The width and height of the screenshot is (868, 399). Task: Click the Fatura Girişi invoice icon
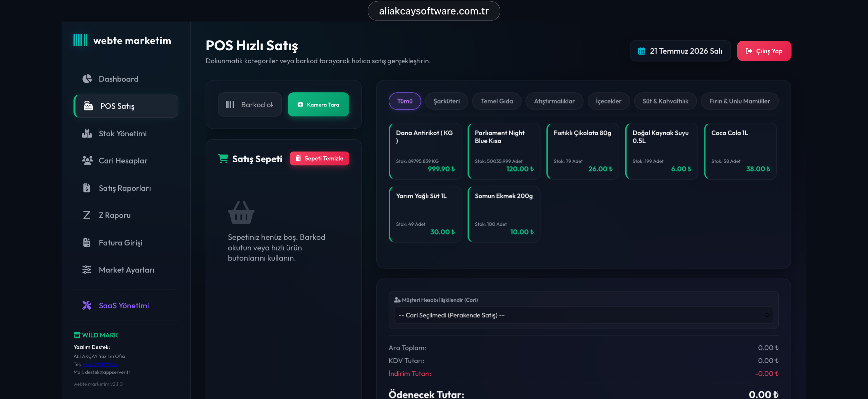pos(87,243)
